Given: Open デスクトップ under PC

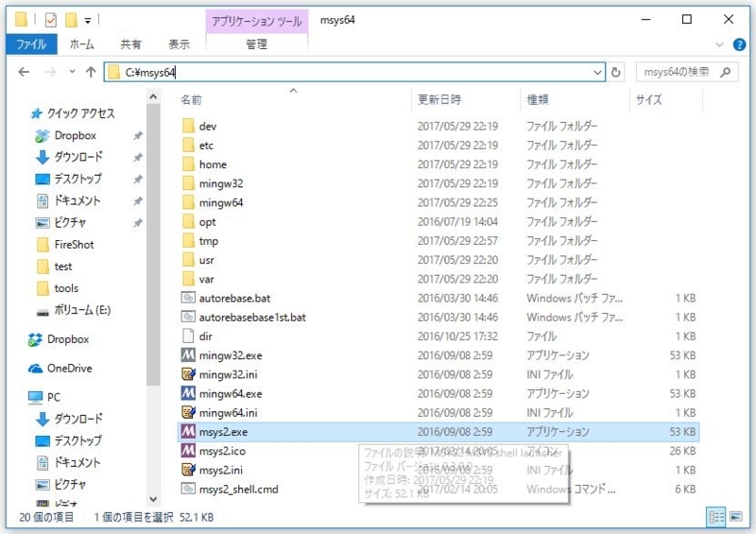Looking at the screenshot, I should tap(68, 440).
